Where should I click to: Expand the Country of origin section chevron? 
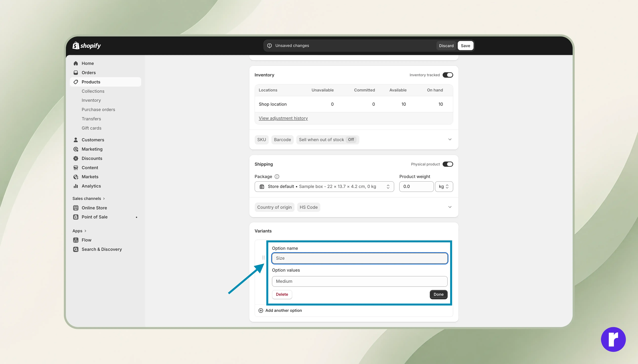[450, 207]
